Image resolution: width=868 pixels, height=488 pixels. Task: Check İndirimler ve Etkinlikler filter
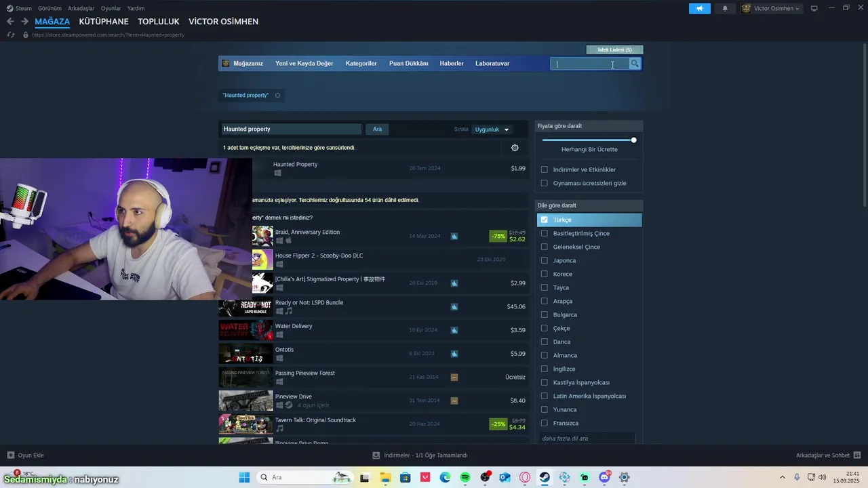(x=544, y=169)
